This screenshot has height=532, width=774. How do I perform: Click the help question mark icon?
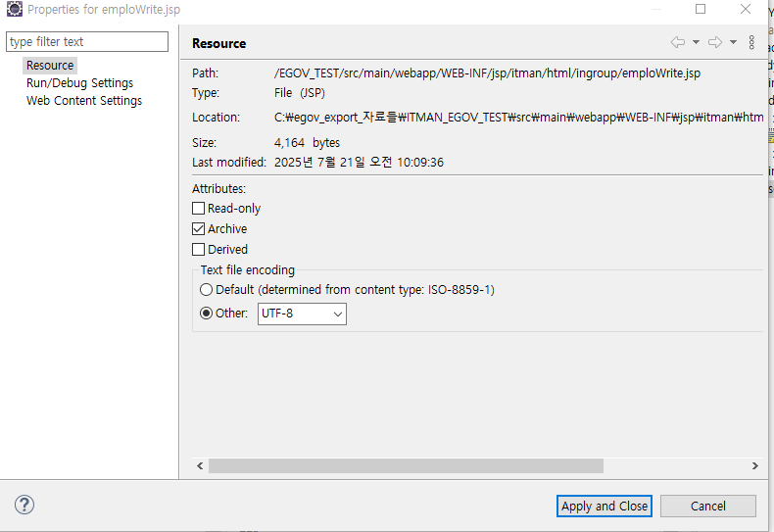coord(24,505)
